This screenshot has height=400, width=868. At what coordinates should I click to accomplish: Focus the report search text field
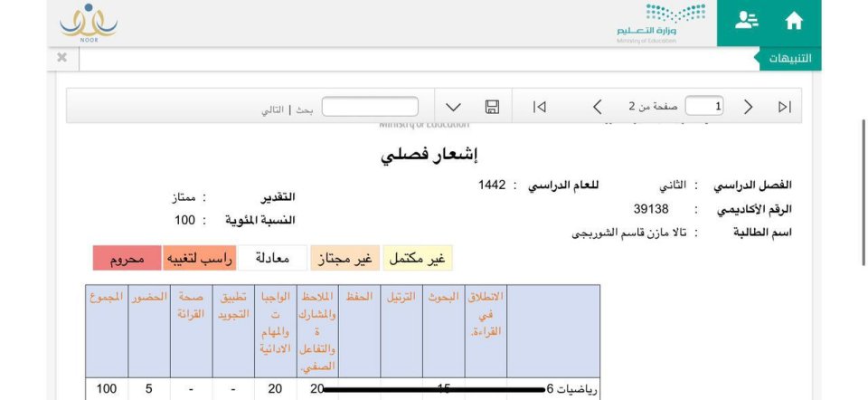pyautogui.click(x=370, y=107)
